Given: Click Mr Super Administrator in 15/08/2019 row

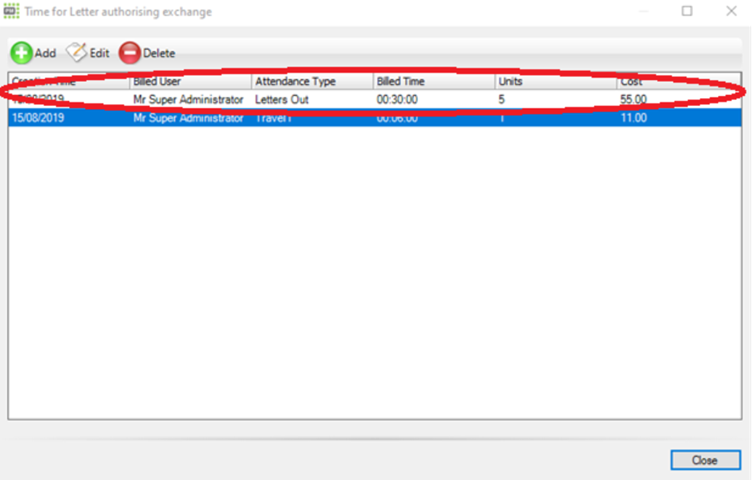Looking at the screenshot, I should tap(188, 118).
